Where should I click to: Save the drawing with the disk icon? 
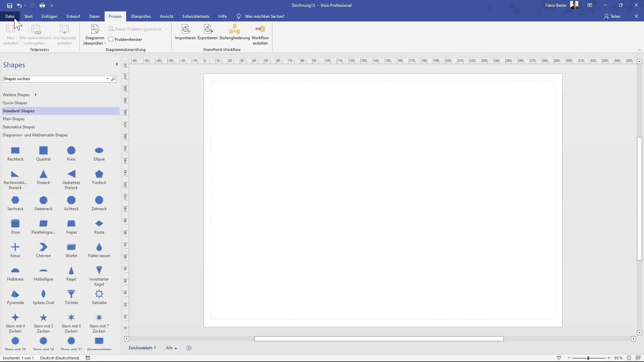tap(10, 5)
